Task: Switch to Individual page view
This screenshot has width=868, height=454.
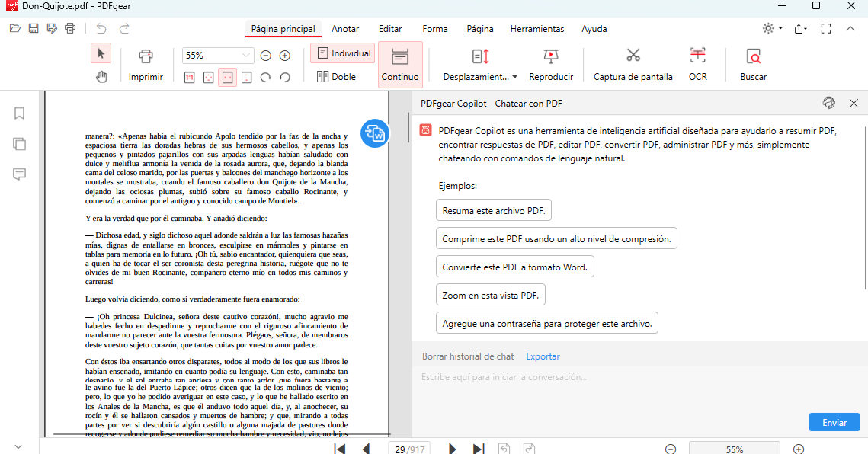Action: (x=343, y=53)
